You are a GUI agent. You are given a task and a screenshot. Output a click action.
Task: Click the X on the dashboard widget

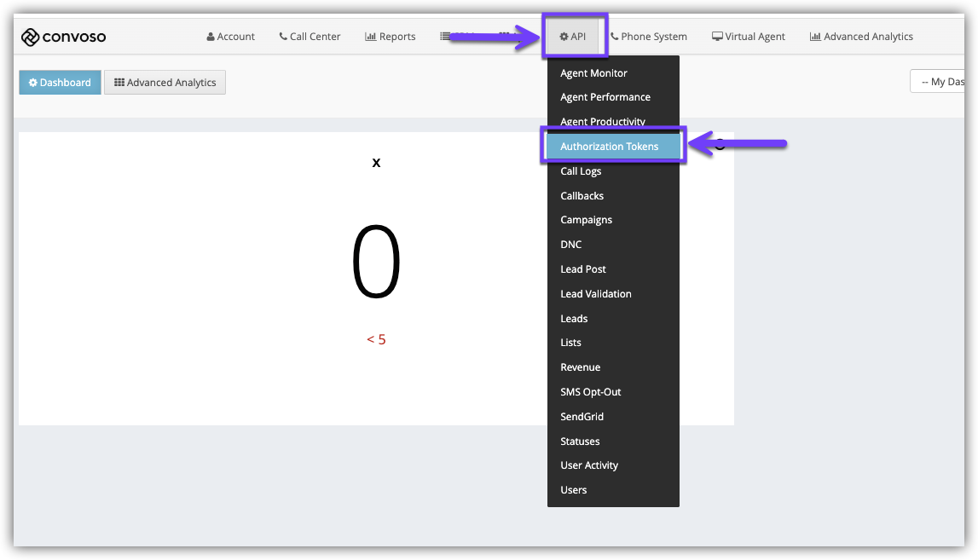(376, 163)
